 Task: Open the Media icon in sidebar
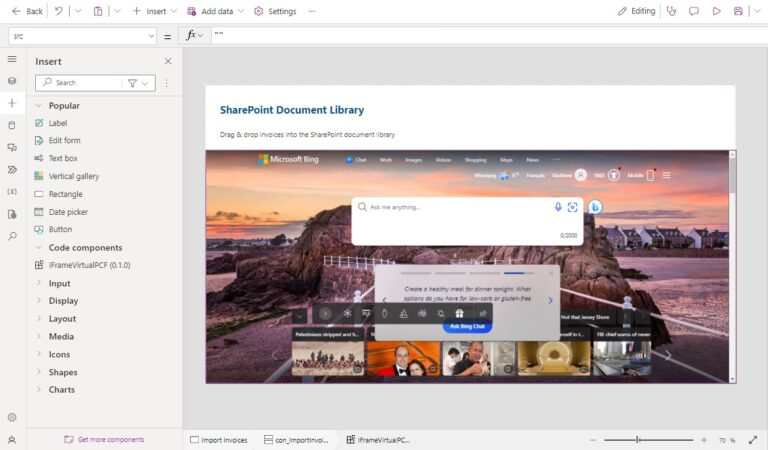pos(12,147)
